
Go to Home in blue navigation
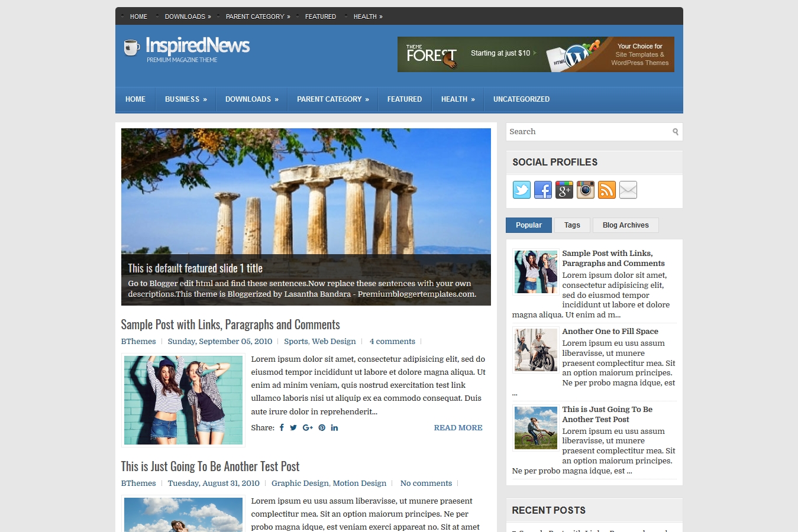[135, 99]
